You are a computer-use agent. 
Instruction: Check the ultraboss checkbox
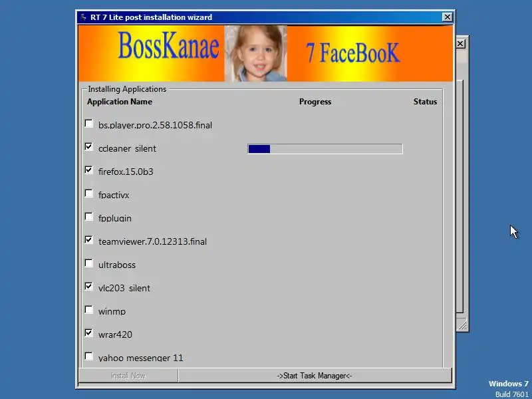pos(89,263)
